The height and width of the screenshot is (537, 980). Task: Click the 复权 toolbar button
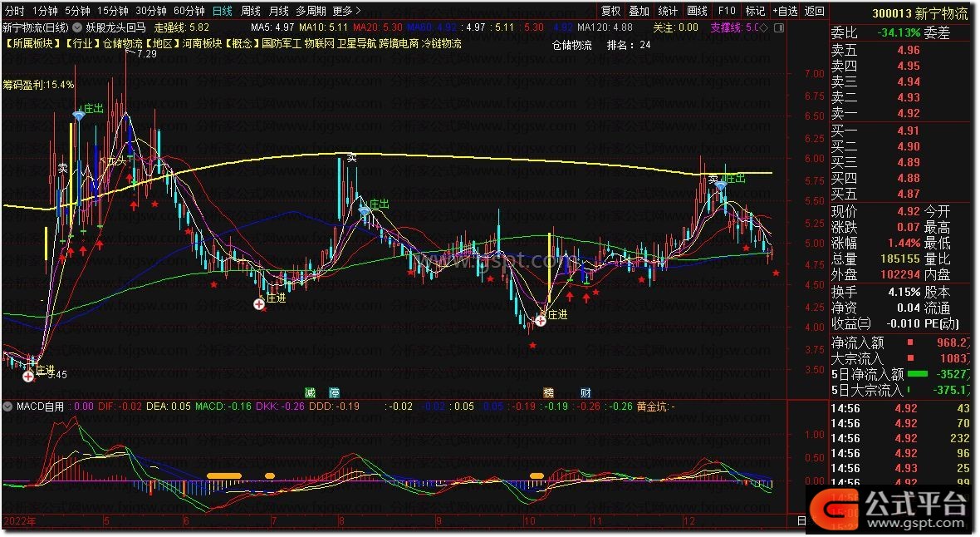[610, 11]
